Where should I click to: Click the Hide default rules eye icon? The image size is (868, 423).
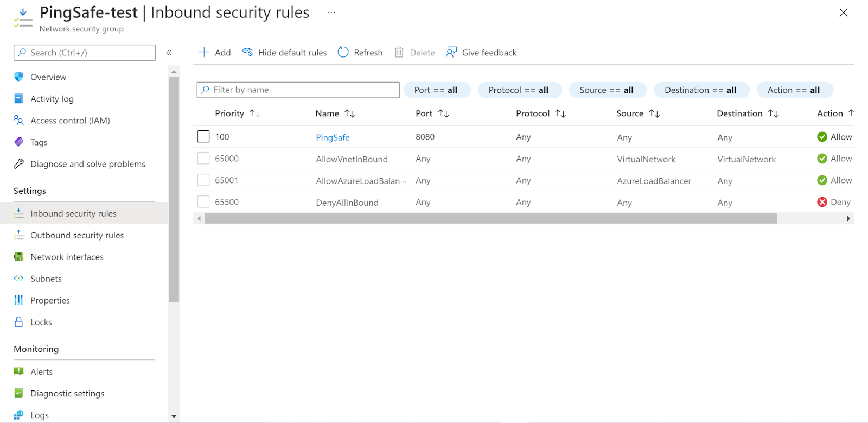point(247,52)
